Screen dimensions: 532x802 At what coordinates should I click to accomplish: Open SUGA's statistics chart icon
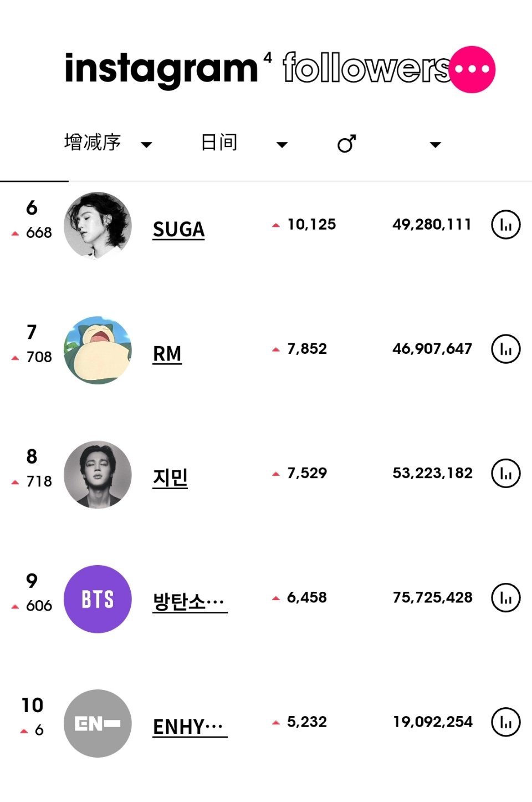click(x=505, y=225)
